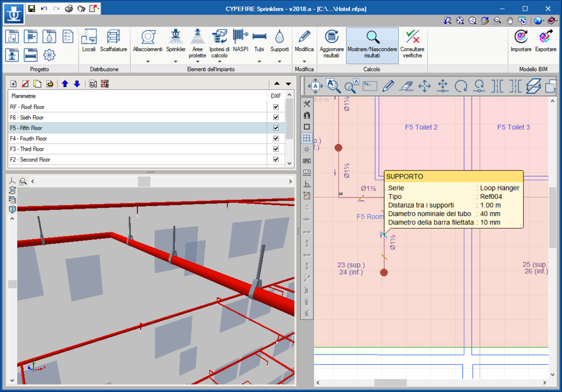Expand the Sprinkler dropdown arrow
562x392 pixels.
point(176,61)
